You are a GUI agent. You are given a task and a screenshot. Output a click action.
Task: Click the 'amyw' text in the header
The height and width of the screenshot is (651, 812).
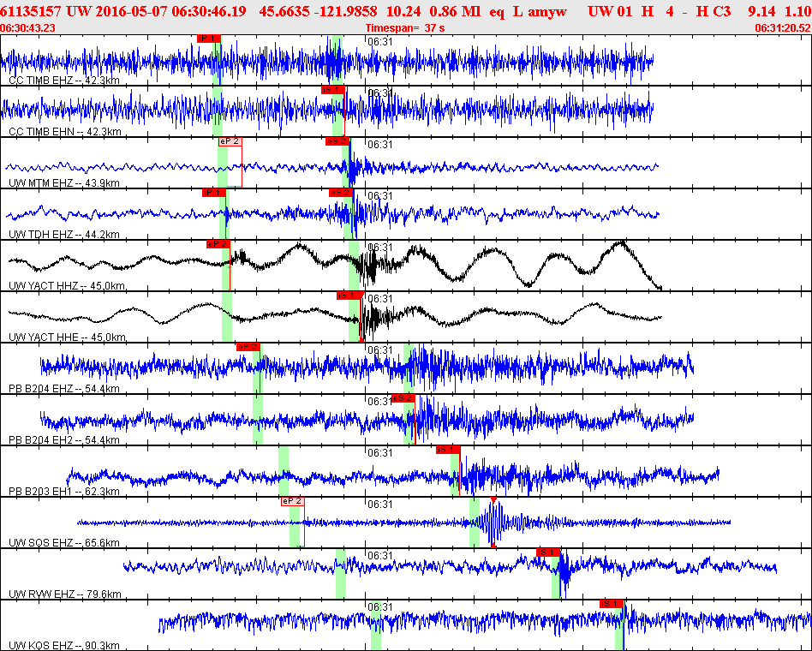[547, 11]
